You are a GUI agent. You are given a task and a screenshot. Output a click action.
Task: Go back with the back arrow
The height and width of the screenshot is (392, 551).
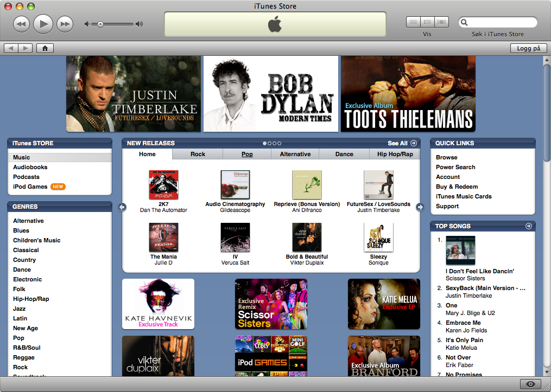(x=11, y=48)
